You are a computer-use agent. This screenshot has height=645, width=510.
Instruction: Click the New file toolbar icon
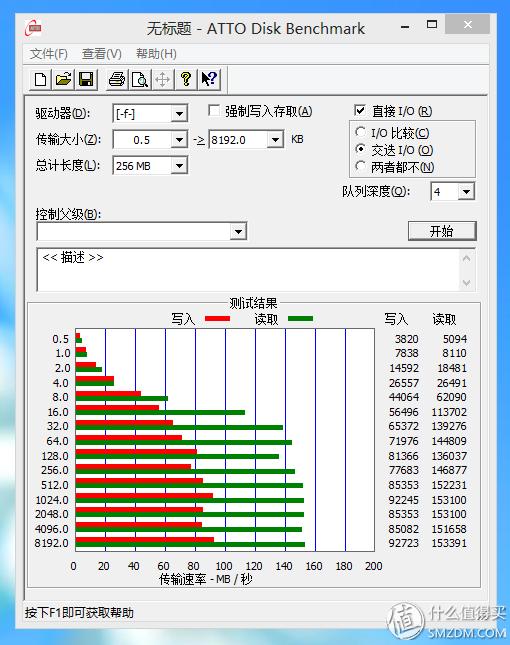click(x=40, y=79)
